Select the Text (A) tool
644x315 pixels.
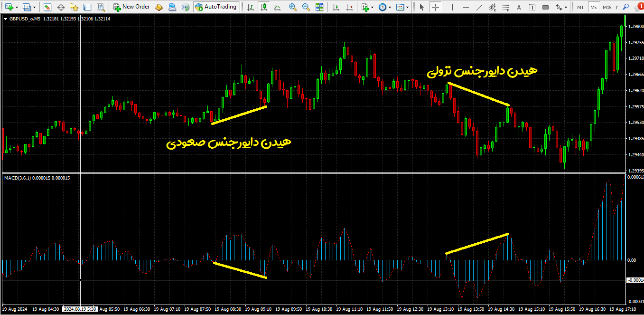pos(519,7)
